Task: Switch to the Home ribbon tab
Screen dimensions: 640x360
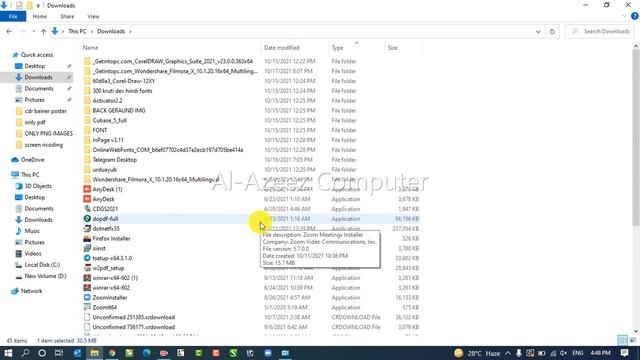Action: [40, 16]
